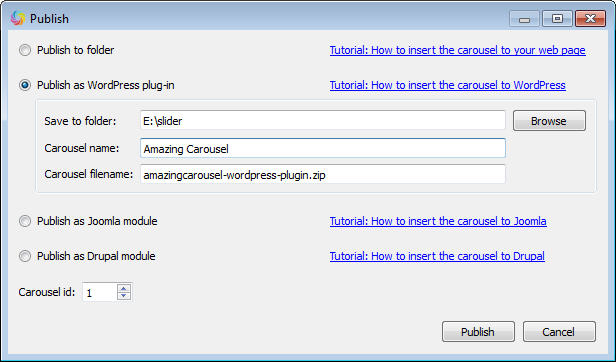
Task: Decrease the Carousel id with down arrow
Action: pos(124,296)
